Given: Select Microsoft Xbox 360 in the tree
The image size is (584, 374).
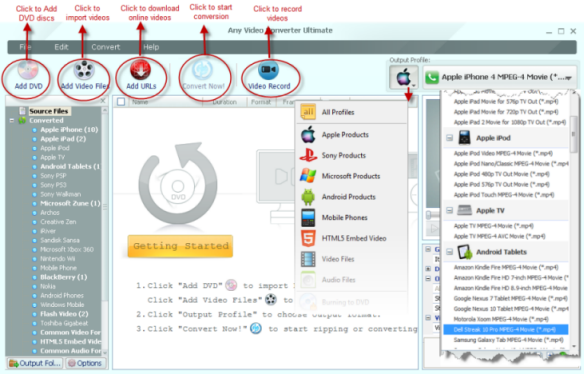Looking at the screenshot, I should point(67,250).
